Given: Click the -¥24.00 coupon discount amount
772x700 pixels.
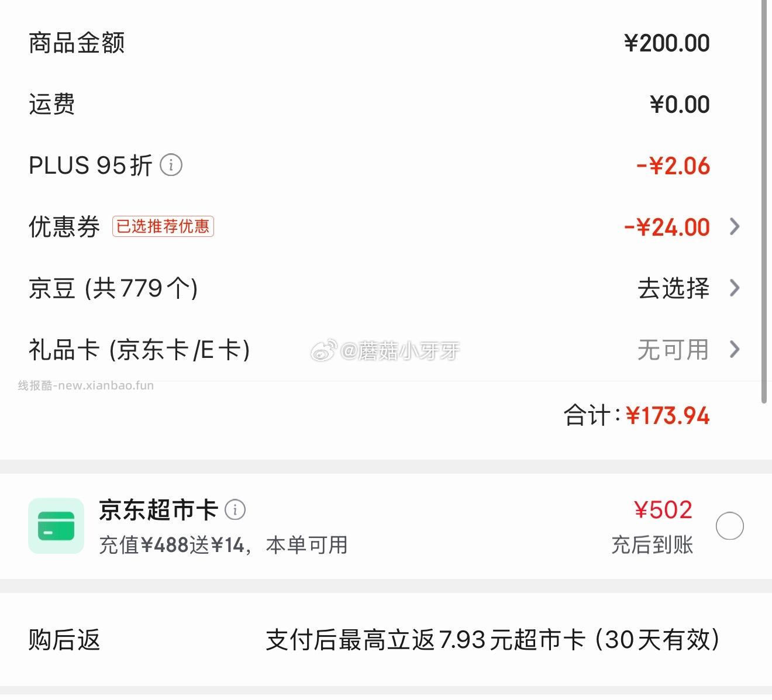Looking at the screenshot, I should 666,227.
